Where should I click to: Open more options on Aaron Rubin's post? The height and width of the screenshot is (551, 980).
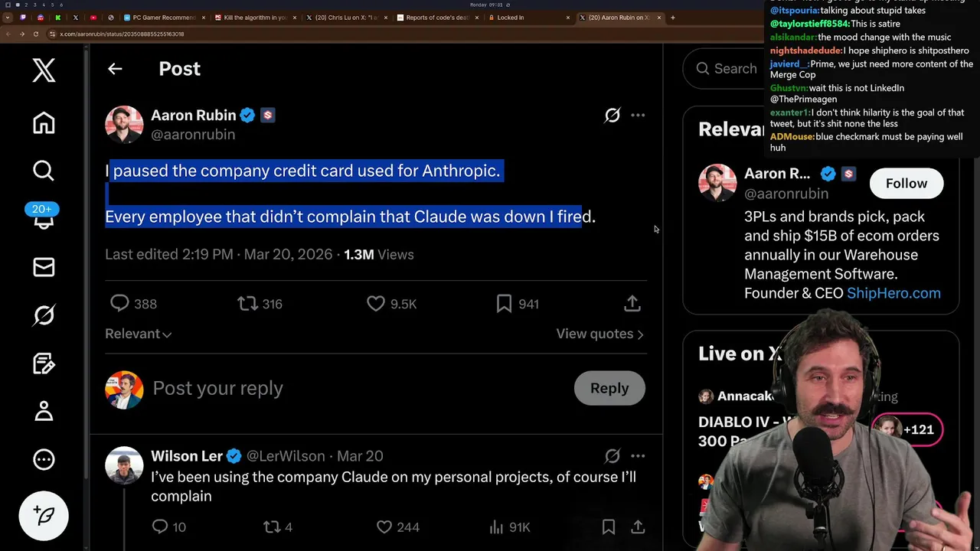pyautogui.click(x=638, y=116)
